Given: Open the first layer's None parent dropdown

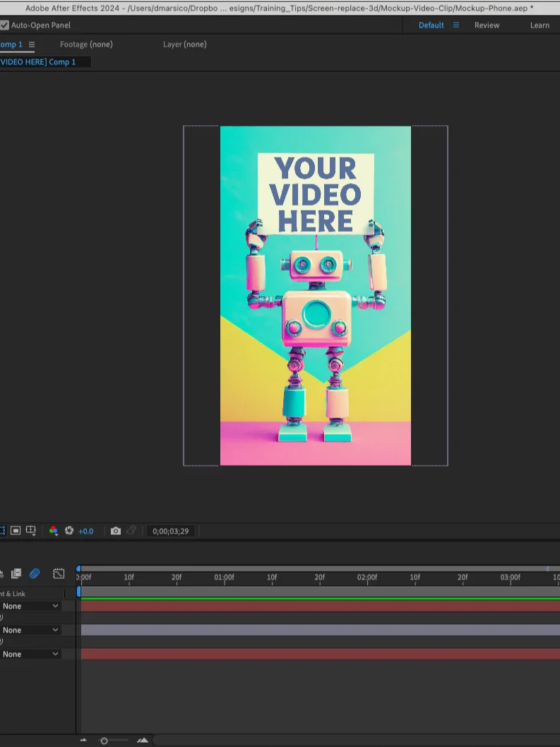Looking at the screenshot, I should [30, 606].
